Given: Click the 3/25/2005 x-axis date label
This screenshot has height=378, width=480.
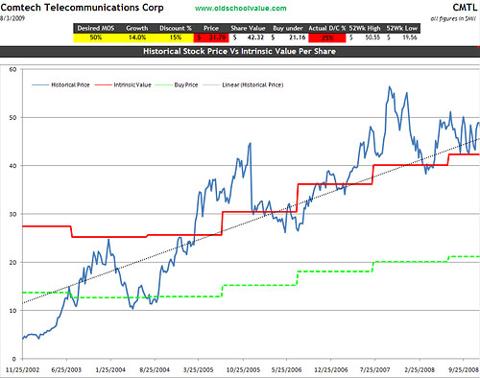Looking at the screenshot, I should click(x=199, y=370).
